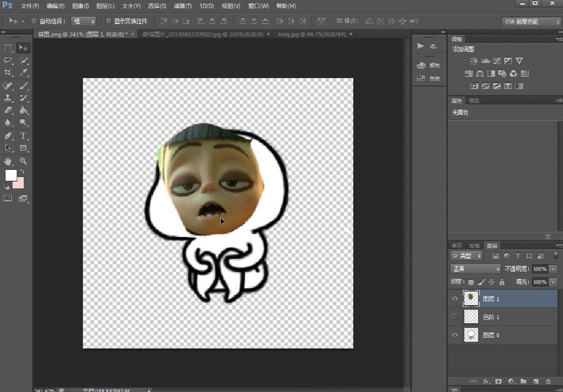This screenshot has width=563, height=392.
Task: Add Curves adjustment
Action: point(497,61)
